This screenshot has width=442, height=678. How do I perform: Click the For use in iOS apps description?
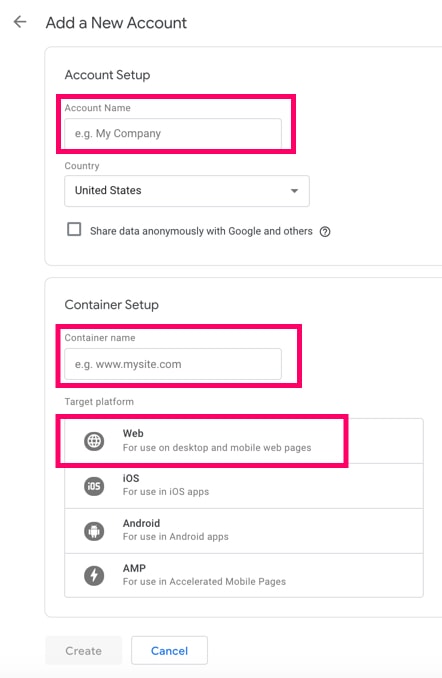pos(166,492)
